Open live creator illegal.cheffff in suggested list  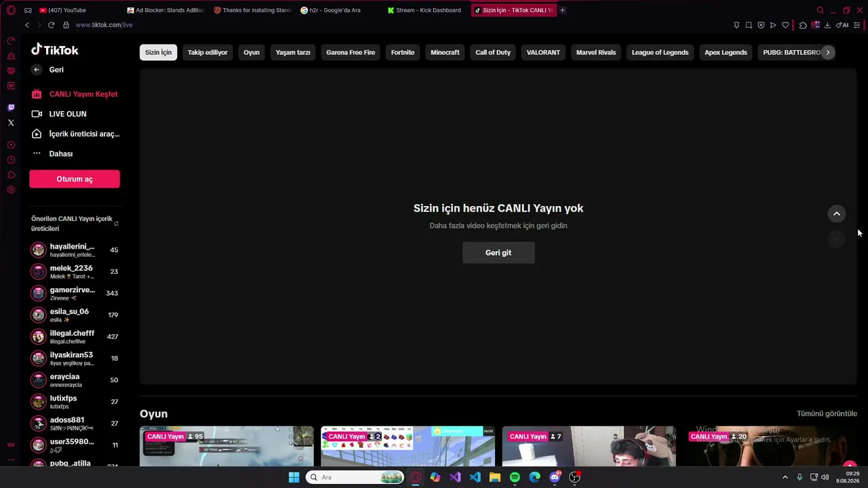[x=75, y=337]
